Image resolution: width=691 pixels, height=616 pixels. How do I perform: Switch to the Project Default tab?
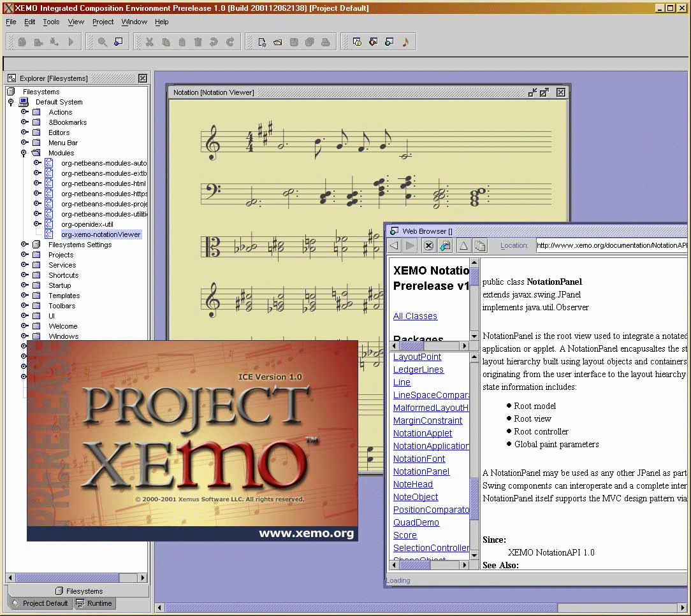(x=40, y=603)
